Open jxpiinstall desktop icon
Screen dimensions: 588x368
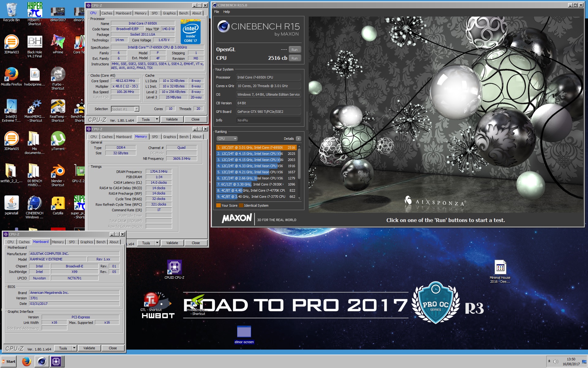pyautogui.click(x=11, y=205)
